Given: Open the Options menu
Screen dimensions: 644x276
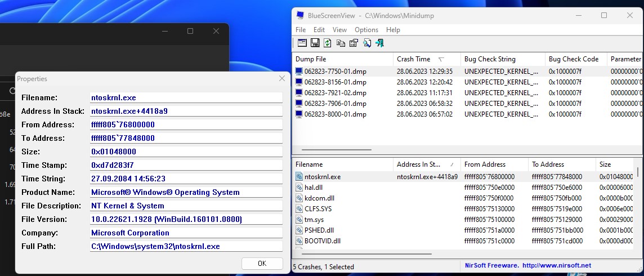Looking at the screenshot, I should click(x=366, y=29).
